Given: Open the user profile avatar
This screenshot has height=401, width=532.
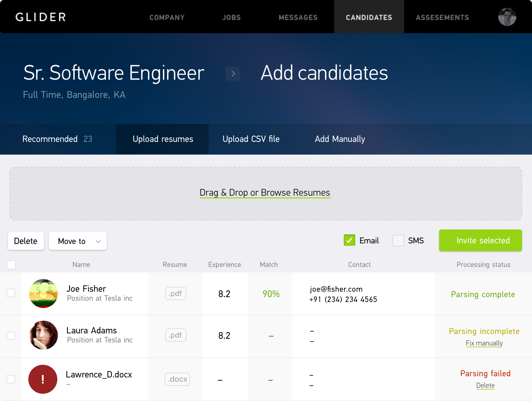Looking at the screenshot, I should 507,17.
